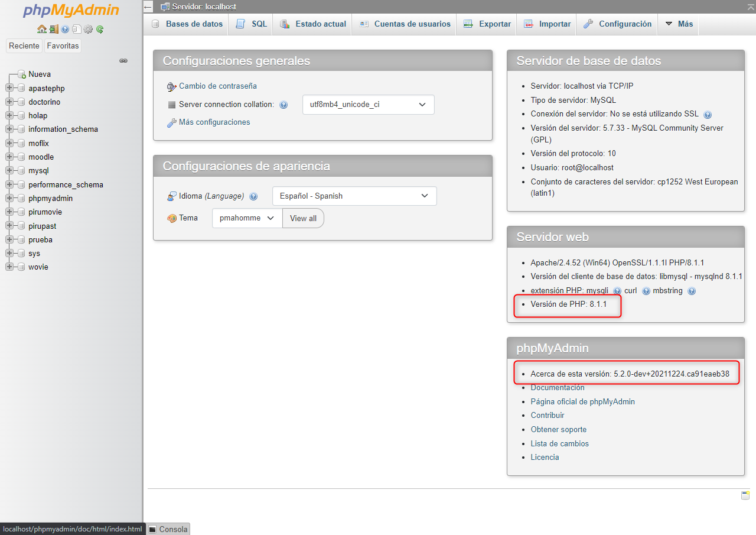Open the Más dropdown menu

(x=679, y=24)
